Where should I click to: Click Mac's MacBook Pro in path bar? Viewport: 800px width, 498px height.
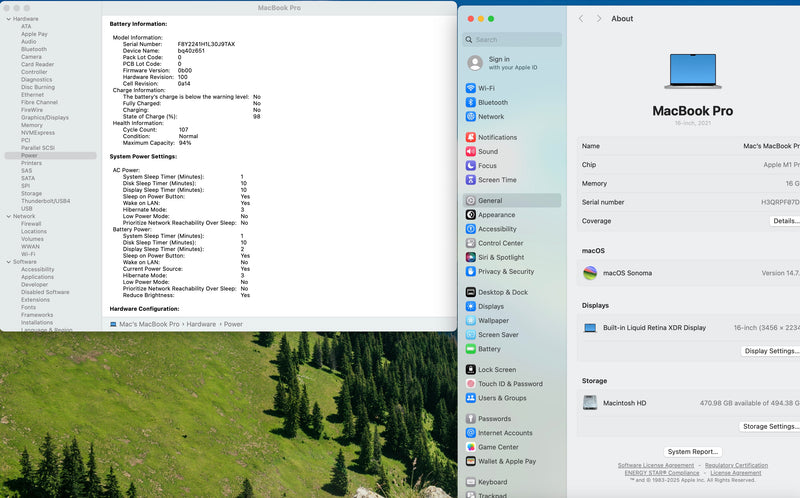coord(149,324)
